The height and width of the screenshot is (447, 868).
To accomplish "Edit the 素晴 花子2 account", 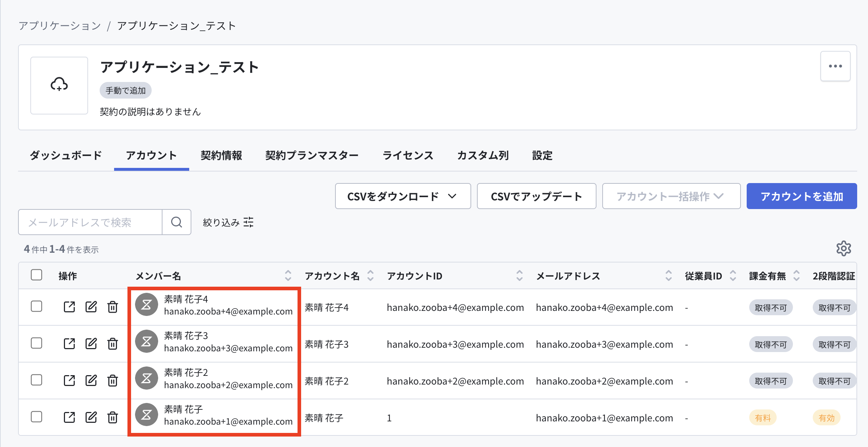I will (x=91, y=381).
